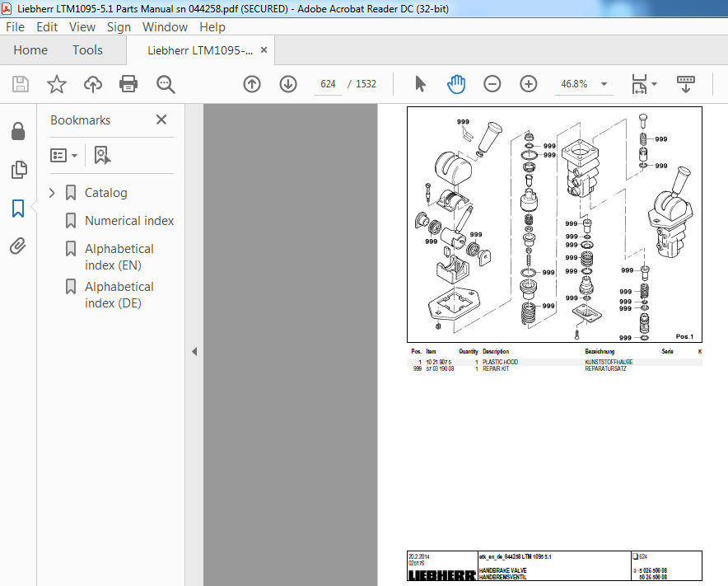This screenshot has width=728, height=586.
Task: Open the page display dropdown arrow
Action: point(654,84)
